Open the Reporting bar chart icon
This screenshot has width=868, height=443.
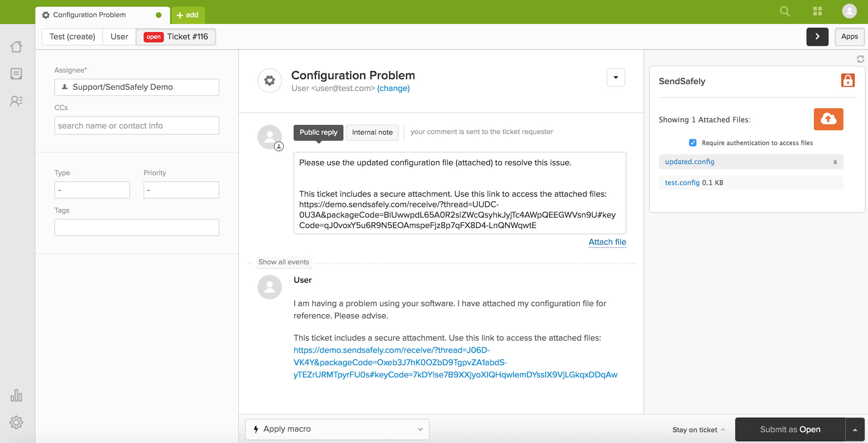click(x=16, y=395)
